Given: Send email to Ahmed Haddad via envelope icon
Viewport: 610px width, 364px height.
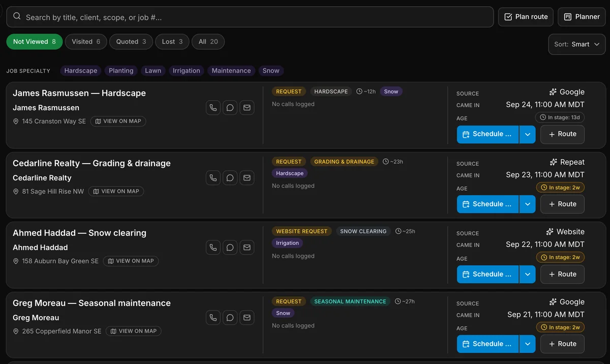Looking at the screenshot, I should [247, 248].
